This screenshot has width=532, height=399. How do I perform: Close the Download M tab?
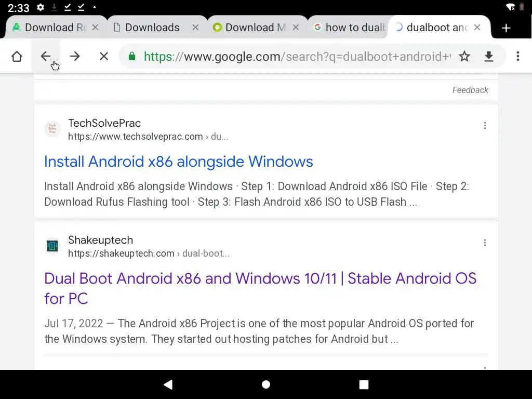(x=296, y=27)
